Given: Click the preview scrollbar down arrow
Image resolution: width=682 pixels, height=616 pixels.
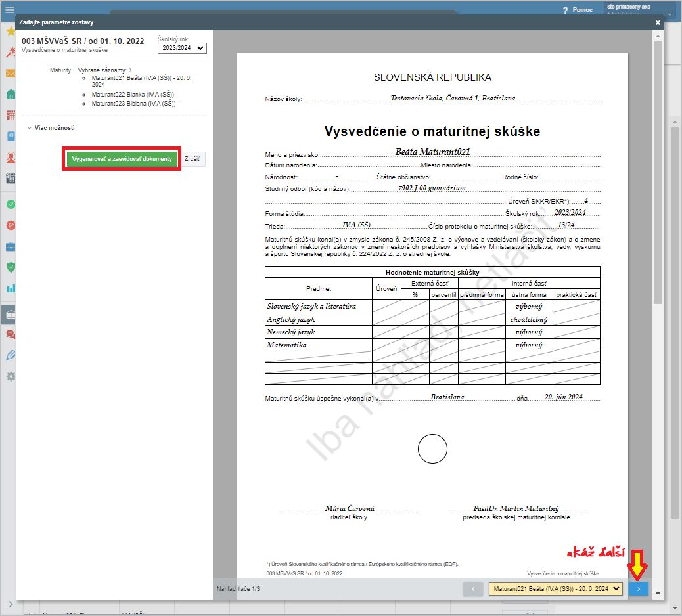Looking at the screenshot, I should 658,594.
